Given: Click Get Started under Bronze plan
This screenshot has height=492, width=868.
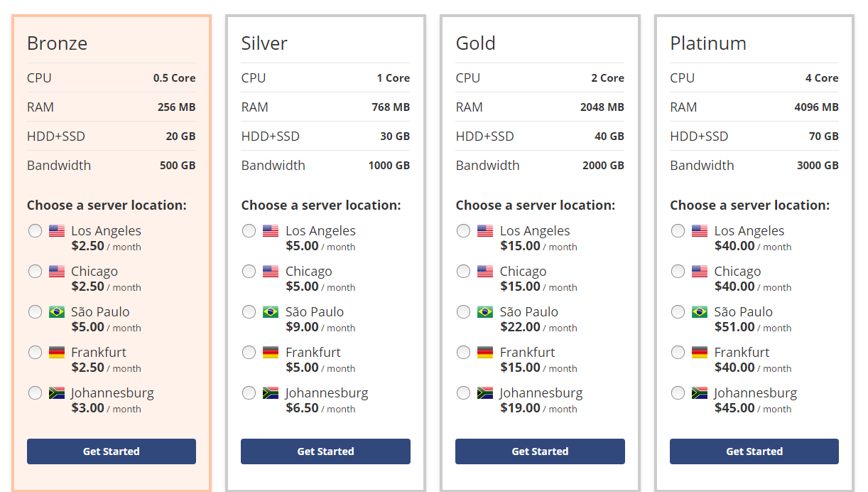Looking at the screenshot, I should click(x=112, y=451).
